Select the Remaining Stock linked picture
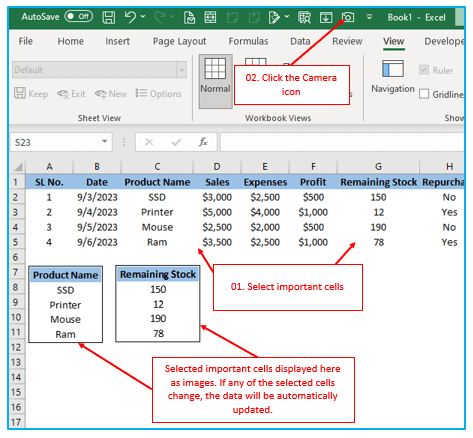The width and height of the screenshot is (473, 438). tap(158, 304)
